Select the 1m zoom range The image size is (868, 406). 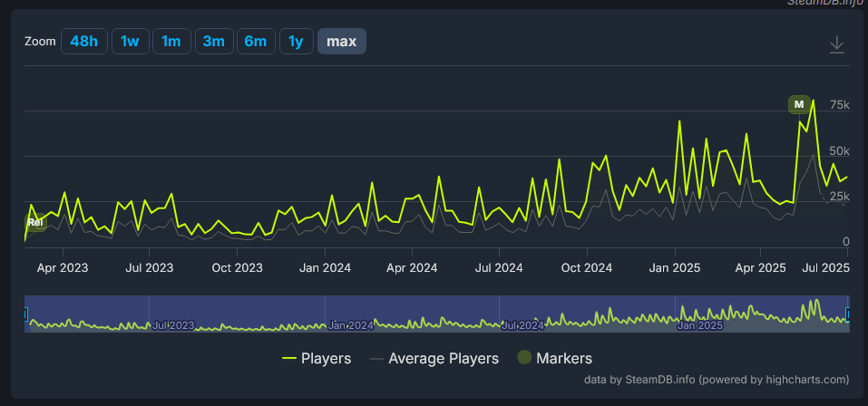(171, 42)
